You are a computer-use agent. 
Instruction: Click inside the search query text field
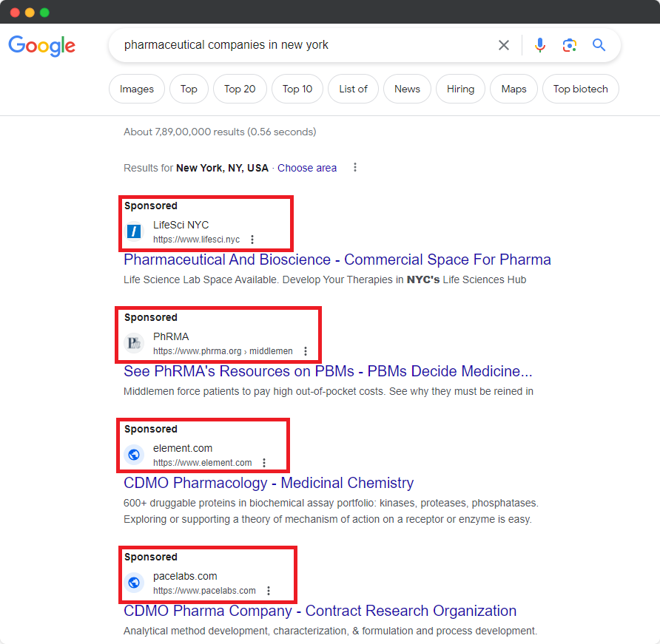click(x=296, y=45)
